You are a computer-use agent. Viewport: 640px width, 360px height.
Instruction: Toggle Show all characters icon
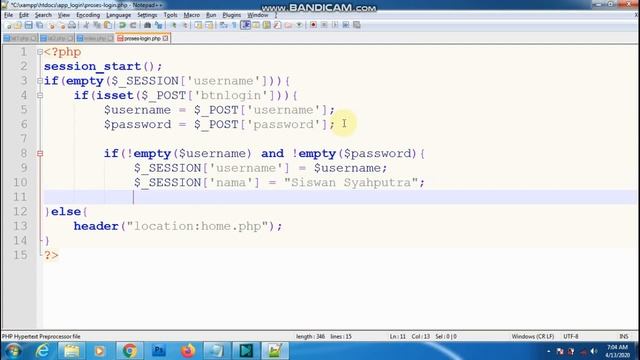[x=234, y=25]
